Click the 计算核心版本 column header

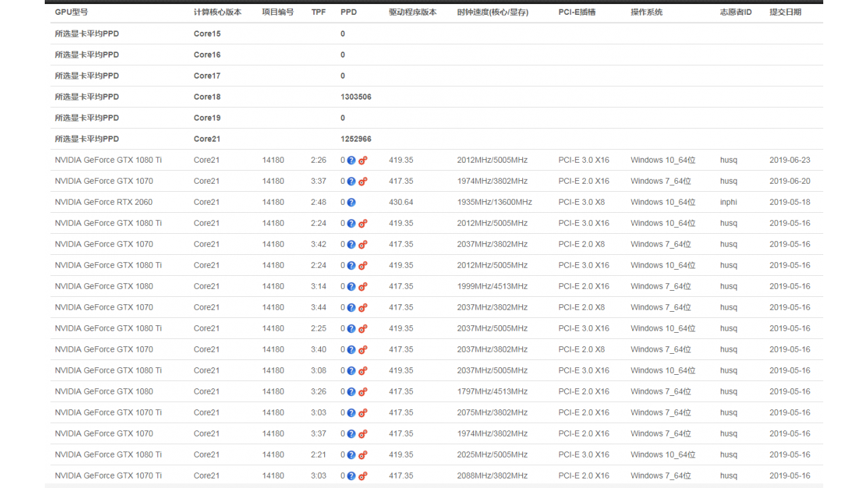pos(217,12)
